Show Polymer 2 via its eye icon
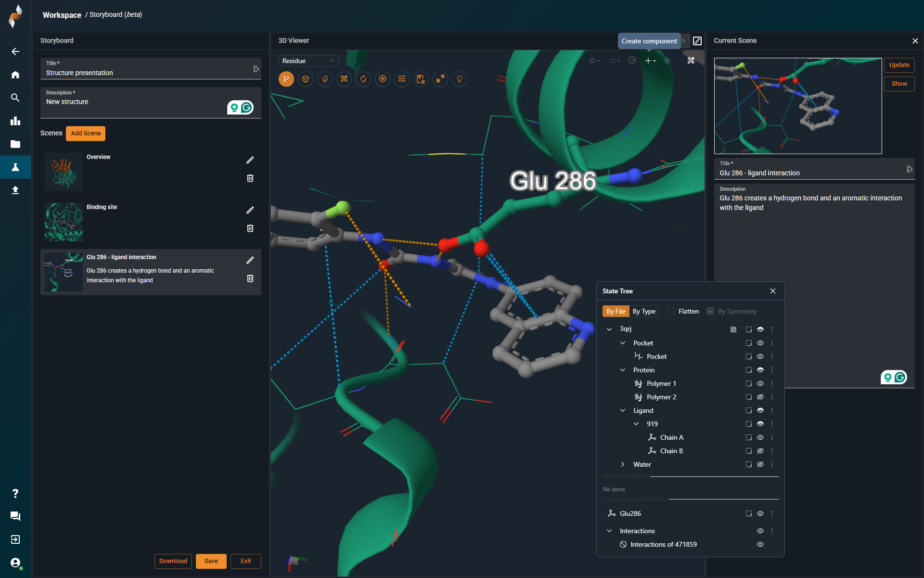This screenshot has height=578, width=924. tap(760, 397)
